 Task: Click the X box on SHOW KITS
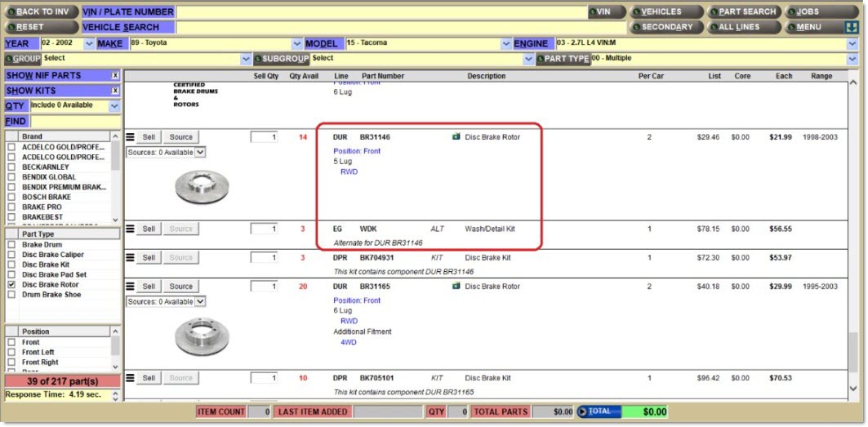115,91
